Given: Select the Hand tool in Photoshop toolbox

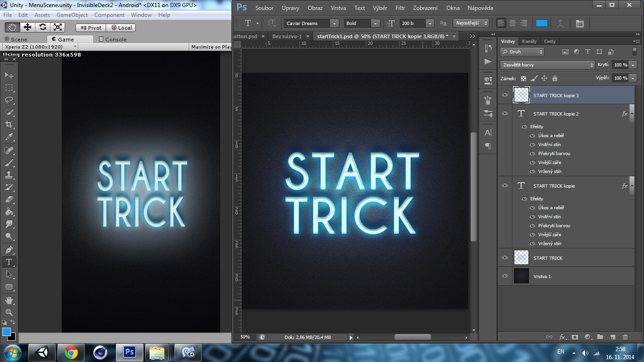Looking at the screenshot, I should [9, 300].
